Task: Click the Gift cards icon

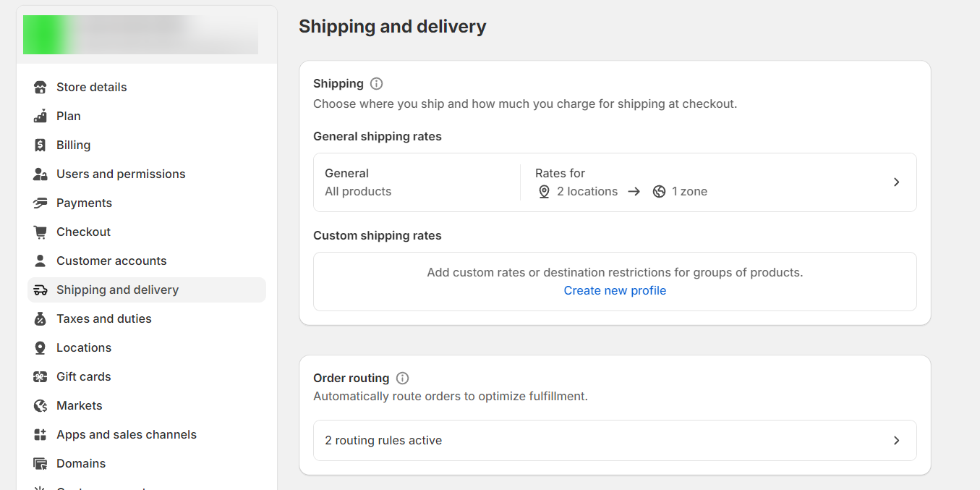Action: 41,377
